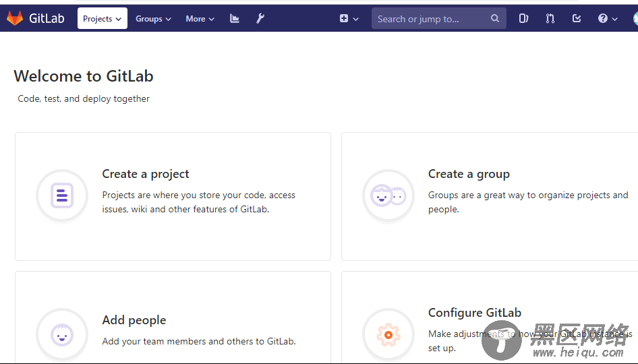Click the 'Groups are a great way' description
The image size is (638, 364).
(528, 202)
